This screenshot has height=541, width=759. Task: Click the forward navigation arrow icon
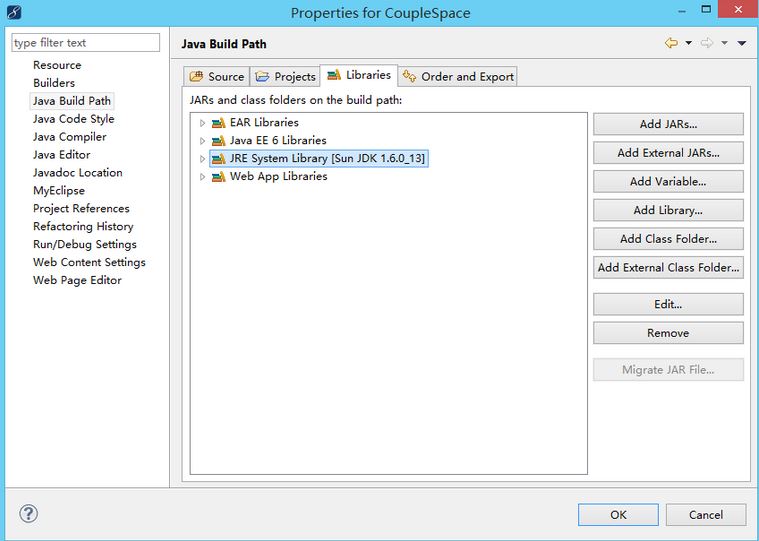[x=707, y=43]
